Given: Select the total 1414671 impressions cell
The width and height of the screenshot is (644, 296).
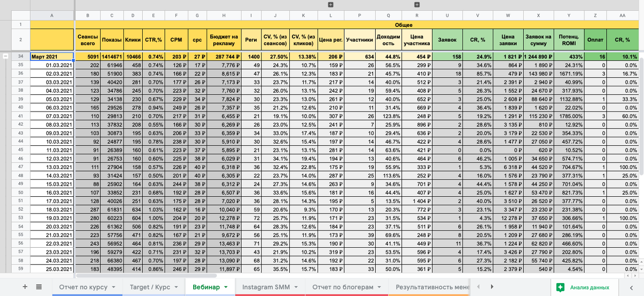Looking at the screenshot, I should pos(112,56).
